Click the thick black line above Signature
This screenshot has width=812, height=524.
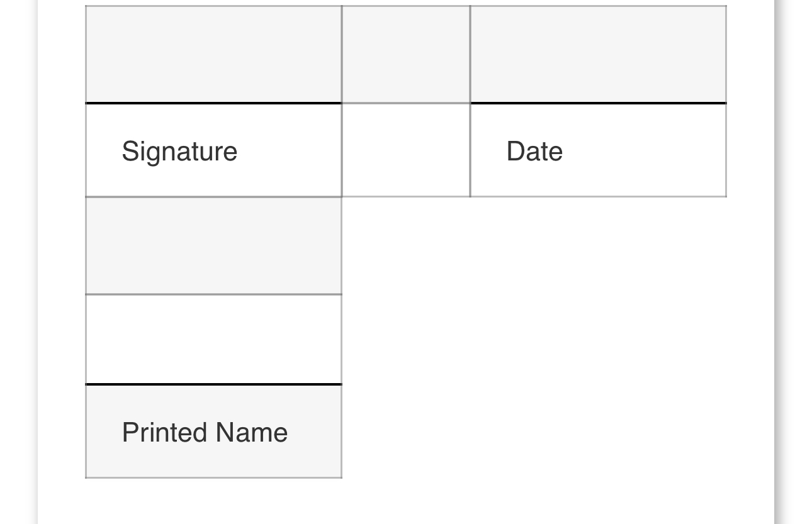[x=213, y=103]
